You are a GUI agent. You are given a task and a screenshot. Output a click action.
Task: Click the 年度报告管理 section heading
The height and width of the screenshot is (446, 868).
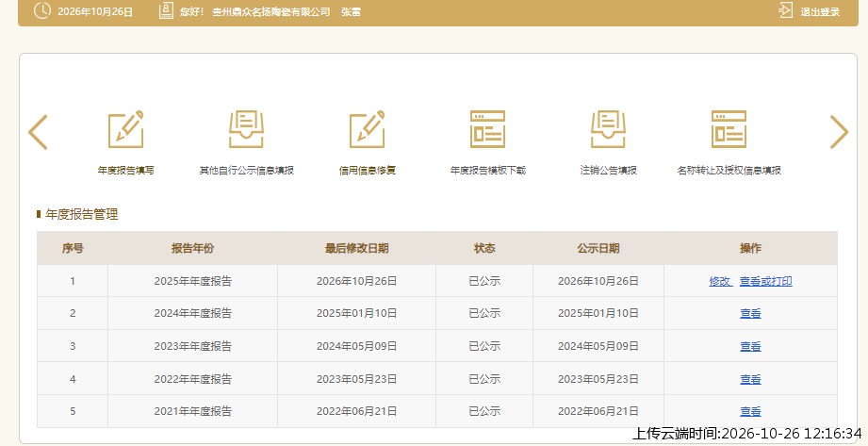click(x=81, y=214)
